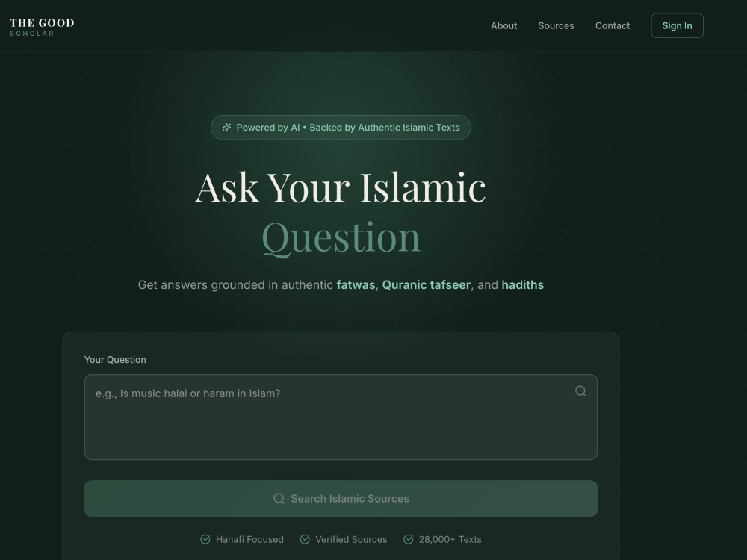The width and height of the screenshot is (747, 560).
Task: Click the Sign In button
Action: tap(677, 25)
